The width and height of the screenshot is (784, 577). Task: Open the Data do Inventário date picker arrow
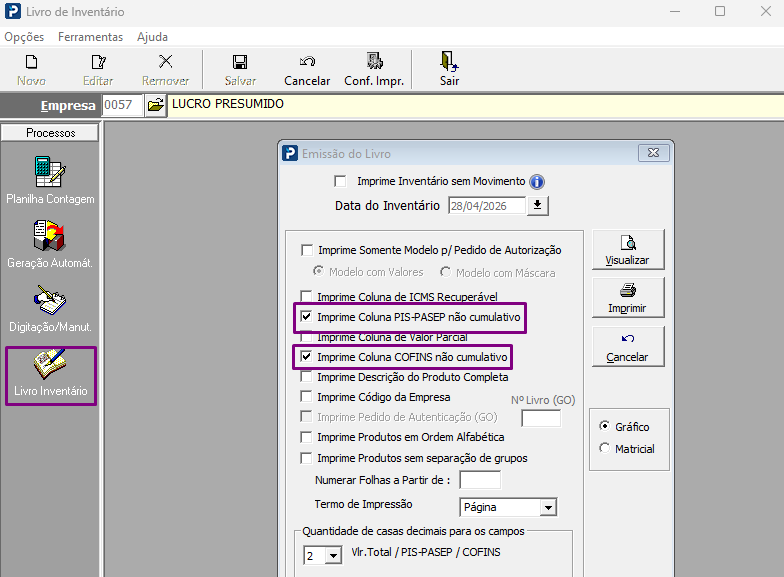(538, 206)
